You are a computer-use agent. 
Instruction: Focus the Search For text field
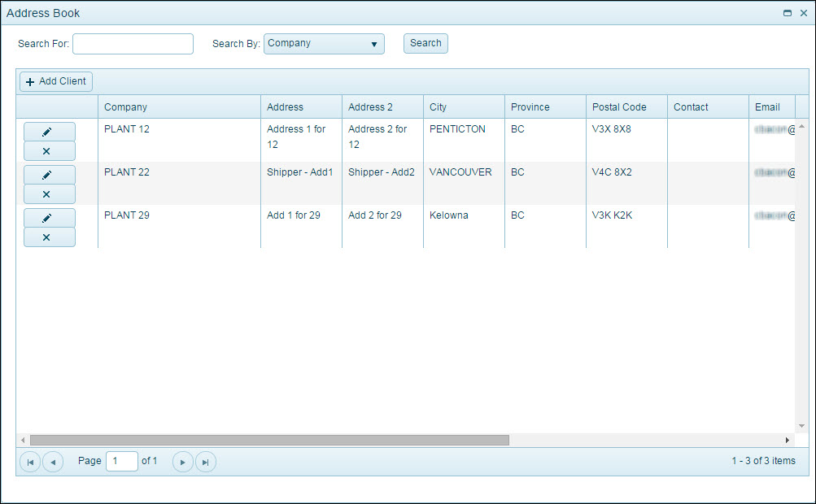coord(133,44)
